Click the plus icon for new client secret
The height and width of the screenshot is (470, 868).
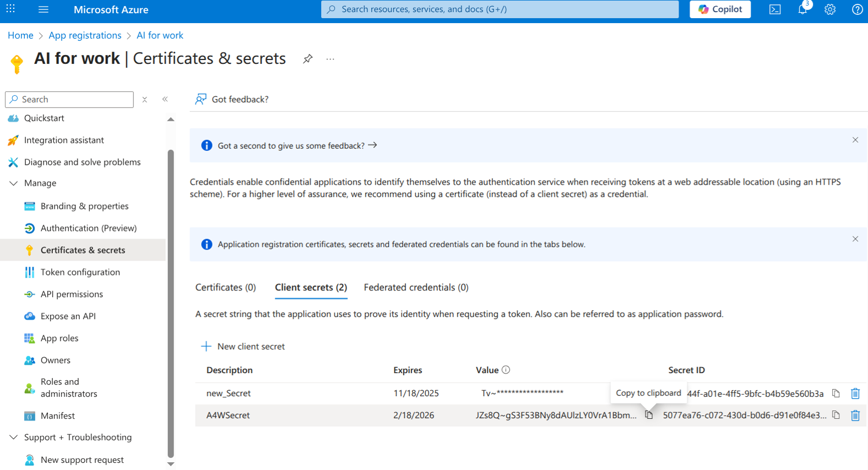point(206,346)
